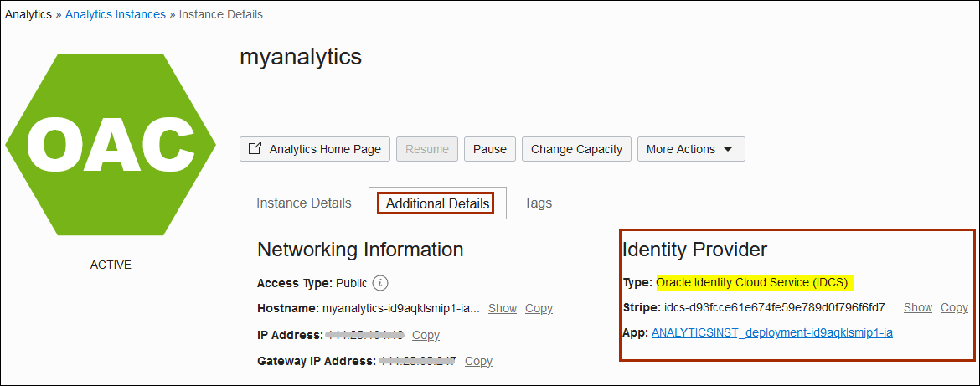Viewport: 980px width, 386px height.
Task: Click the Networking Information heading
Action: pyautogui.click(x=360, y=250)
